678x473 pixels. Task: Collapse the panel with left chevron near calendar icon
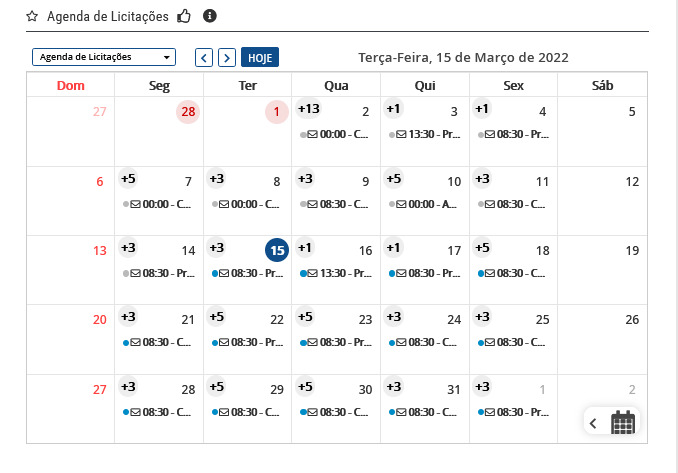tap(593, 423)
